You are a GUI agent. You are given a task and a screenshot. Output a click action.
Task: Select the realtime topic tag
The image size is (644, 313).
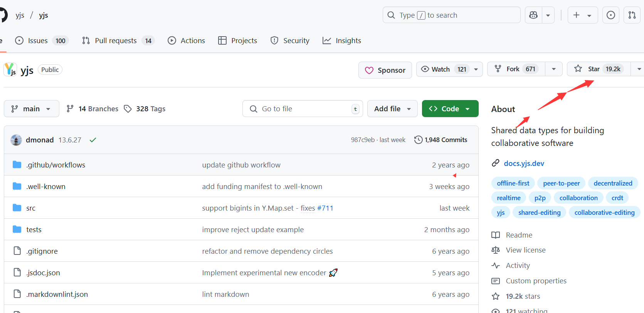tap(509, 198)
